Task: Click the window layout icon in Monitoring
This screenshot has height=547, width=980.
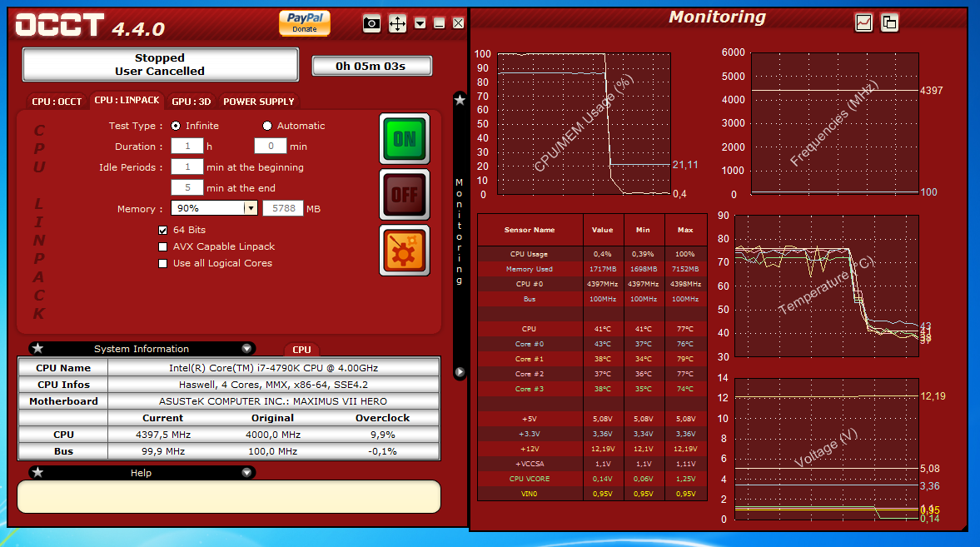Action: (889, 22)
